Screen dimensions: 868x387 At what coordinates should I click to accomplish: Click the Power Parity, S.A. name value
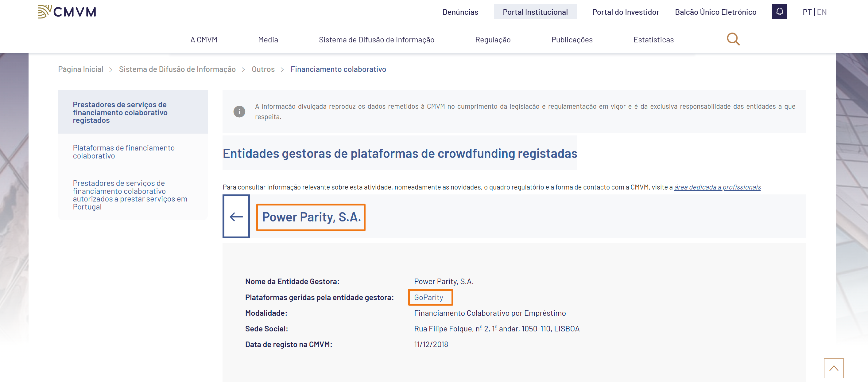point(444,281)
